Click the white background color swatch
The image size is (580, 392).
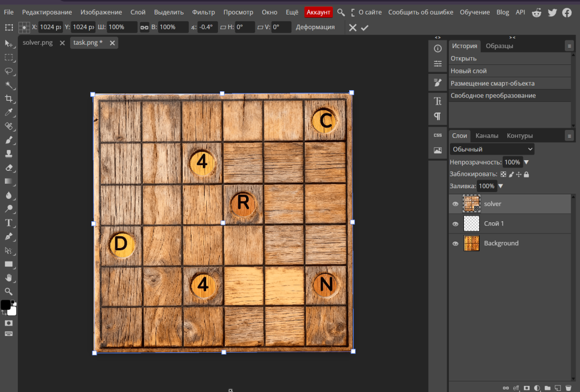[x=12, y=311]
